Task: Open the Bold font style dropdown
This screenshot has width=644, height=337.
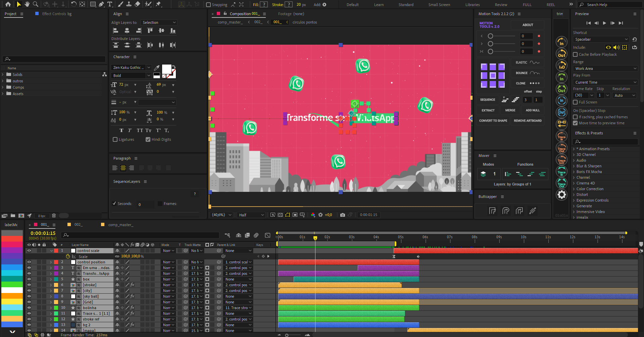Action: point(132,76)
